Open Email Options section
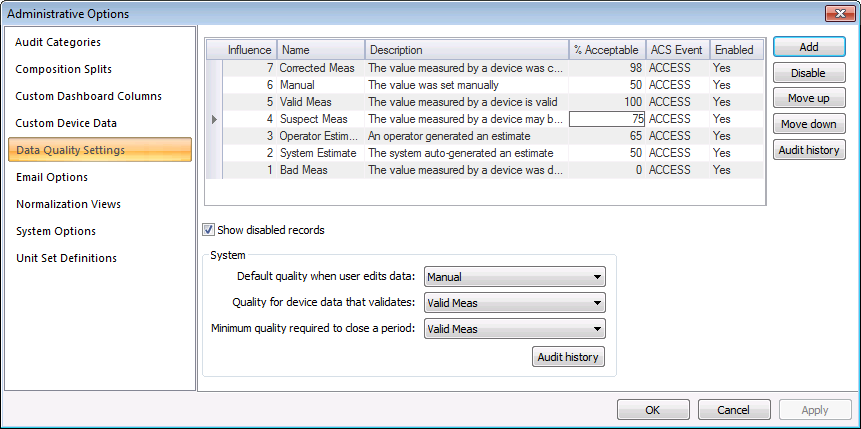This screenshot has height=429, width=861. pos(52,177)
